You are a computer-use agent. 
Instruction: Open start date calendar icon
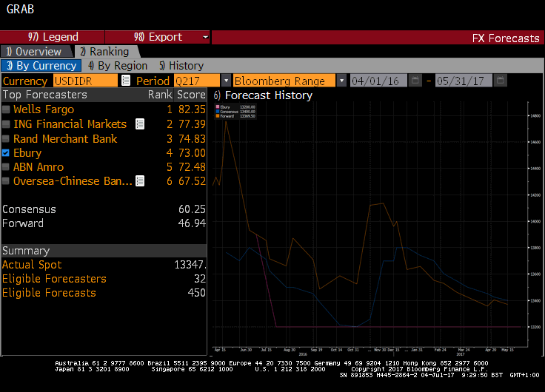tap(415, 81)
